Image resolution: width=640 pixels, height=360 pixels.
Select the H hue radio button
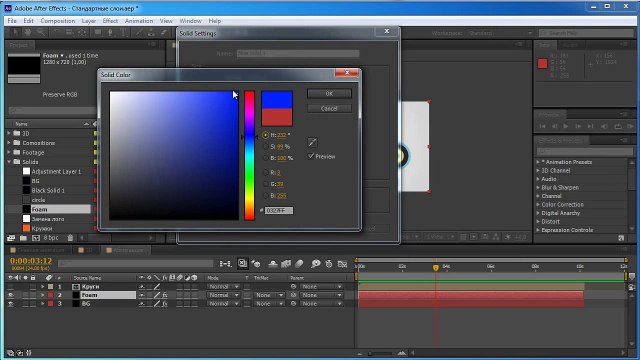[265, 135]
